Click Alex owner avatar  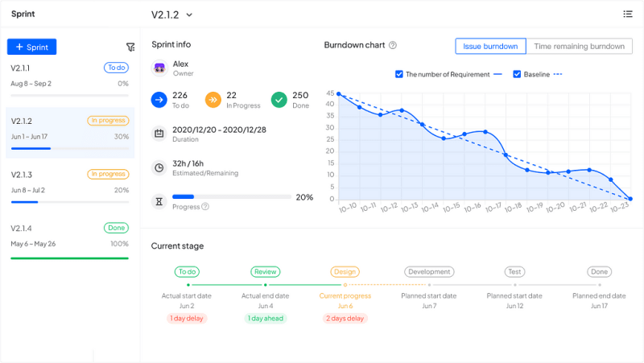pyautogui.click(x=159, y=68)
